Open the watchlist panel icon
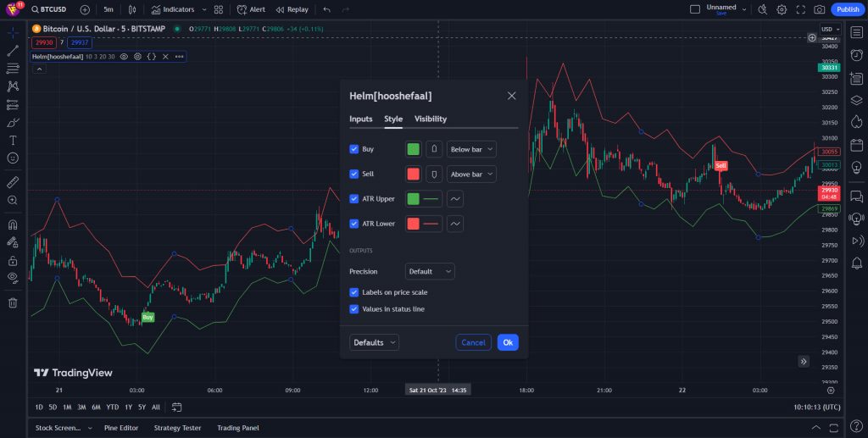 856,33
